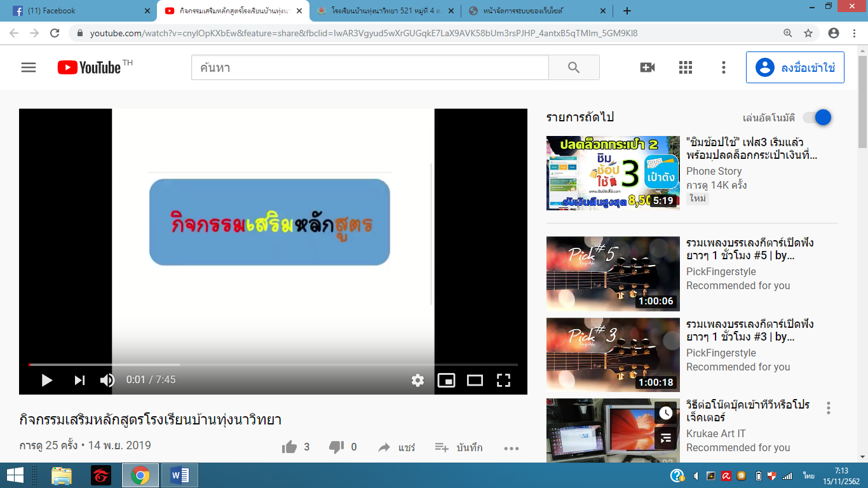
Task: Open the player settings gear
Action: pos(417,380)
